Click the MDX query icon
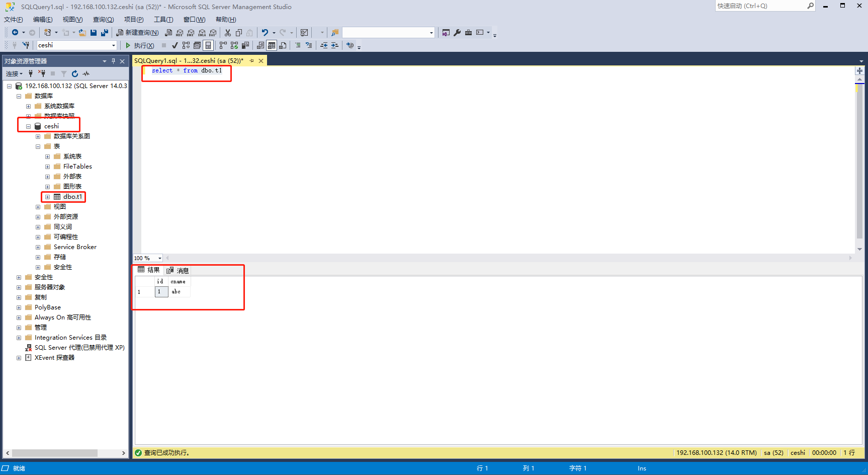Screen dimensions: 868x475 pos(180,32)
